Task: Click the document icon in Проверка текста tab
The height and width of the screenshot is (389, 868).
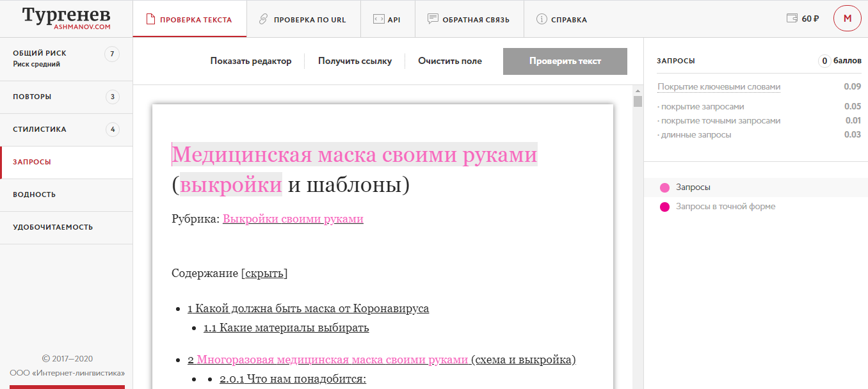Action: click(x=151, y=19)
